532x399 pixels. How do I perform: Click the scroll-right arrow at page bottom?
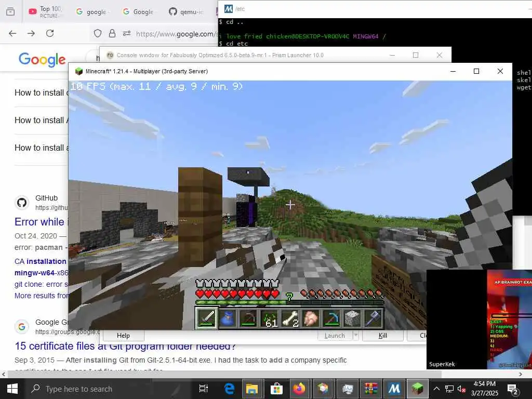pos(521,374)
